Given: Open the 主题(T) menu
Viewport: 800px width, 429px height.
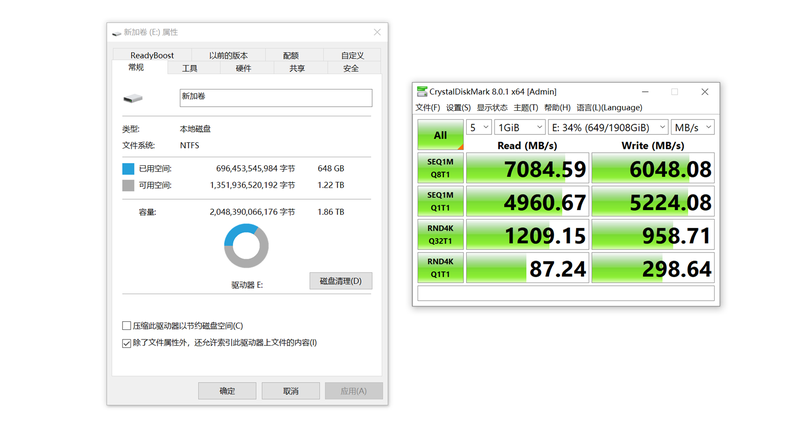Looking at the screenshot, I should (526, 108).
